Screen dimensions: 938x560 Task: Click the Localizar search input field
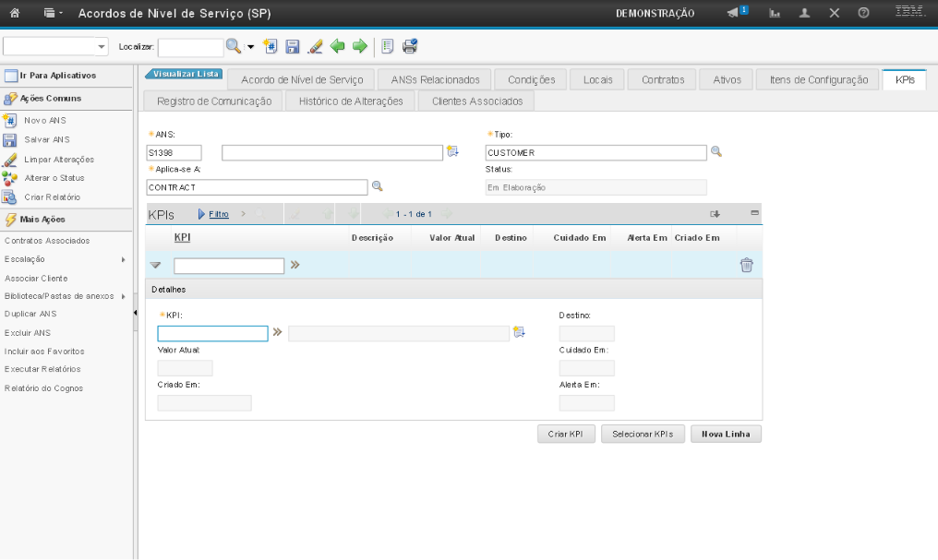(x=190, y=47)
